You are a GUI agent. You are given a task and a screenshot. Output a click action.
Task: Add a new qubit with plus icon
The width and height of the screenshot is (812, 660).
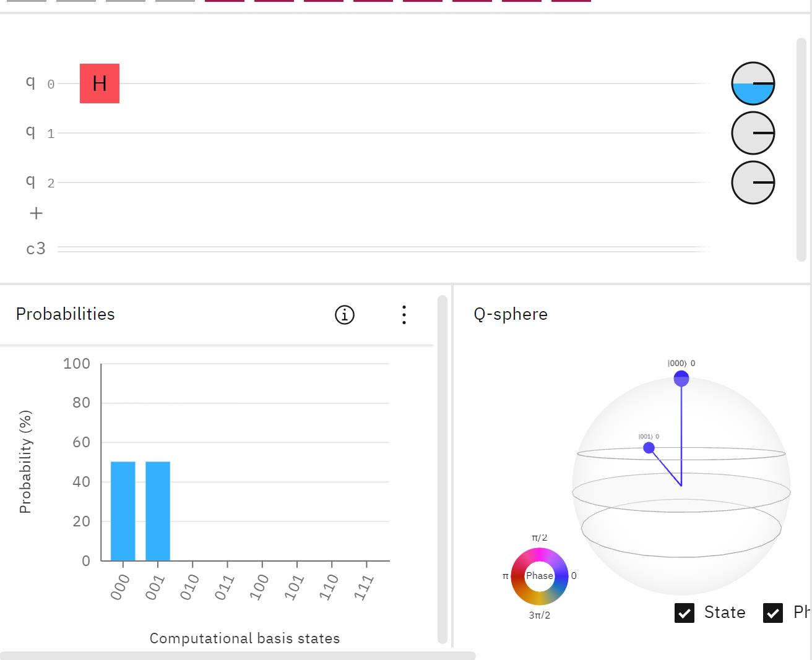36,213
